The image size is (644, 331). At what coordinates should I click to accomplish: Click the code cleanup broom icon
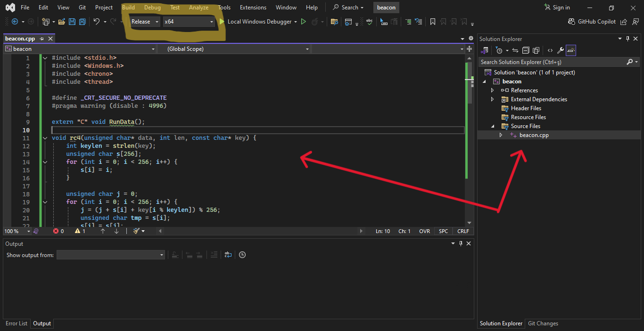click(137, 231)
